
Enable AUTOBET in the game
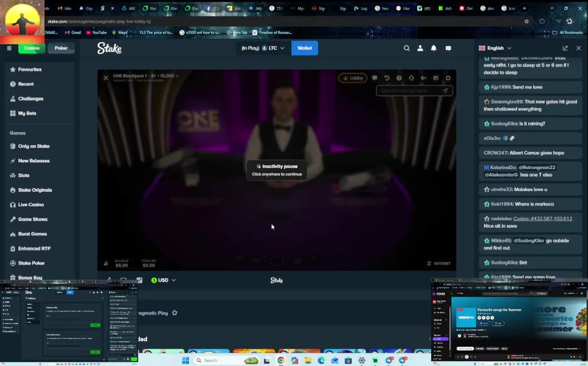(x=439, y=263)
